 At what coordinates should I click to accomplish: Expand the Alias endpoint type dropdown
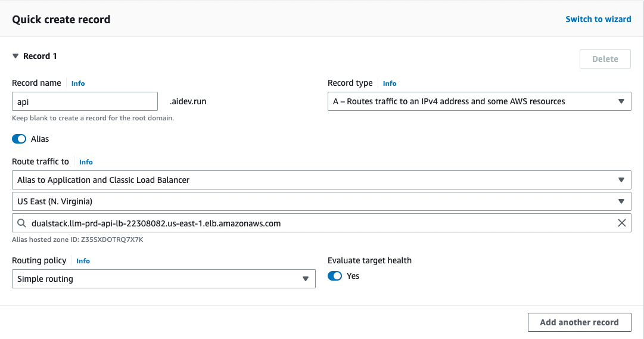point(321,180)
